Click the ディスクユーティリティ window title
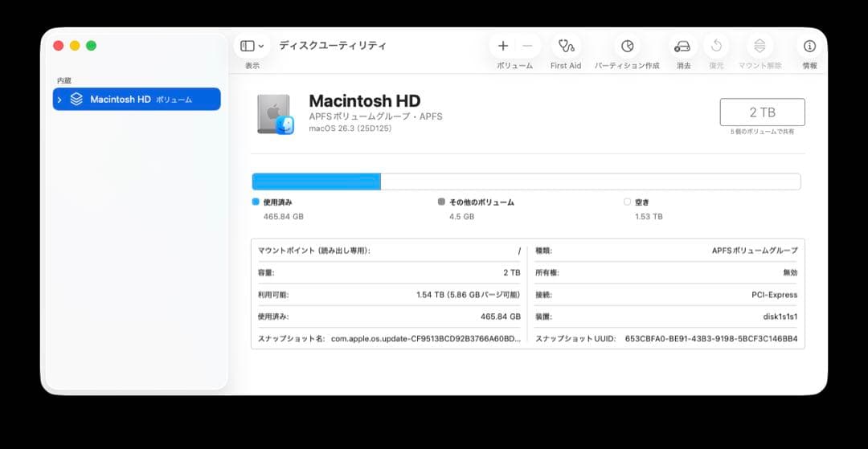The image size is (868, 449). 332,46
